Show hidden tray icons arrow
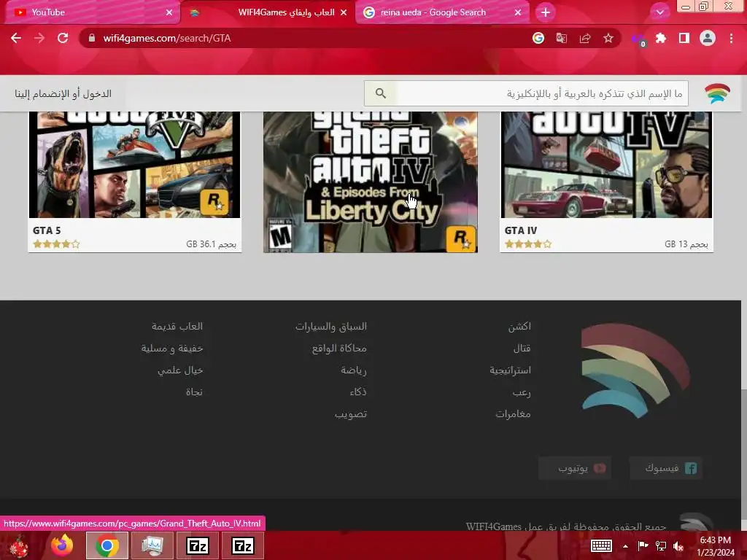747x560 pixels. click(625, 546)
